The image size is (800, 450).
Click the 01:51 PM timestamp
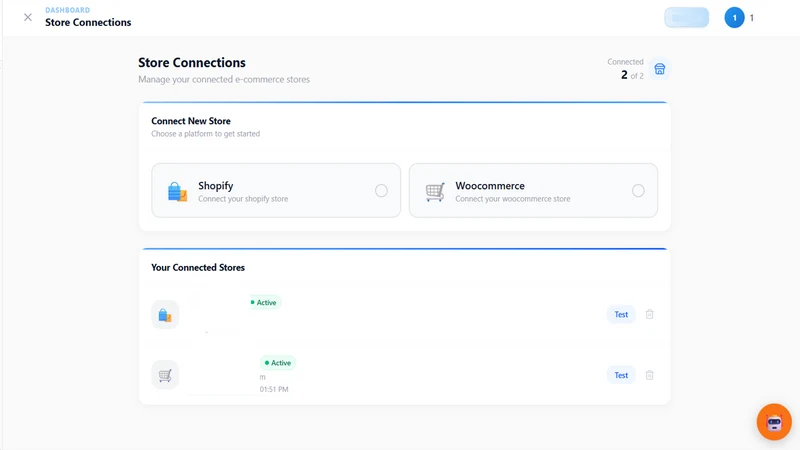pos(274,389)
